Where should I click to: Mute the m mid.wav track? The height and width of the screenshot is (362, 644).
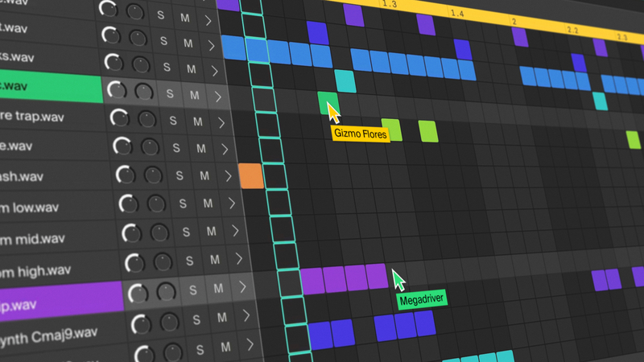tap(211, 232)
